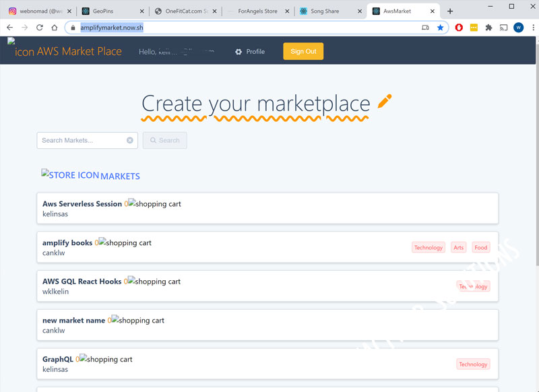Viewport: 539px width, 392px height.
Task: Open the amplify books market
Action: tap(67, 242)
